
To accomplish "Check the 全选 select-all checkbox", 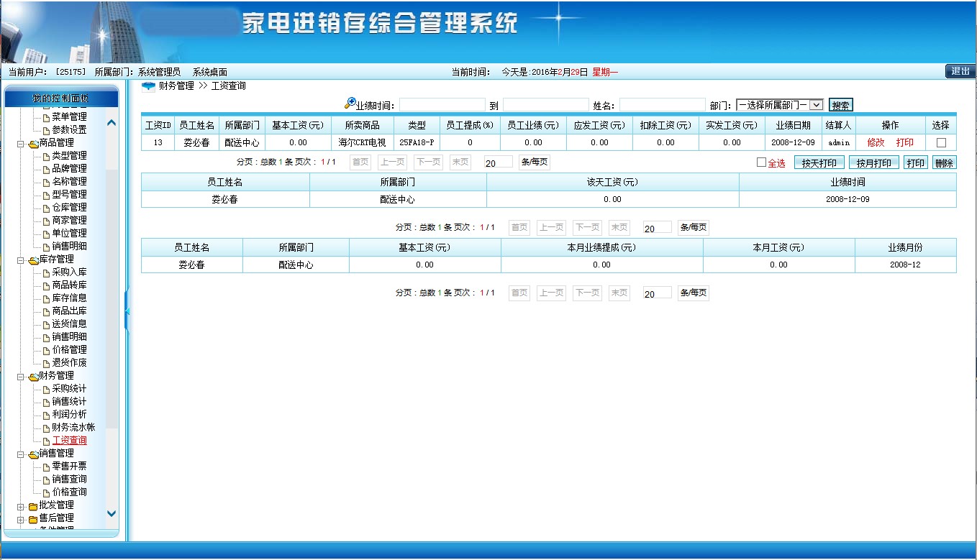I will tap(761, 162).
